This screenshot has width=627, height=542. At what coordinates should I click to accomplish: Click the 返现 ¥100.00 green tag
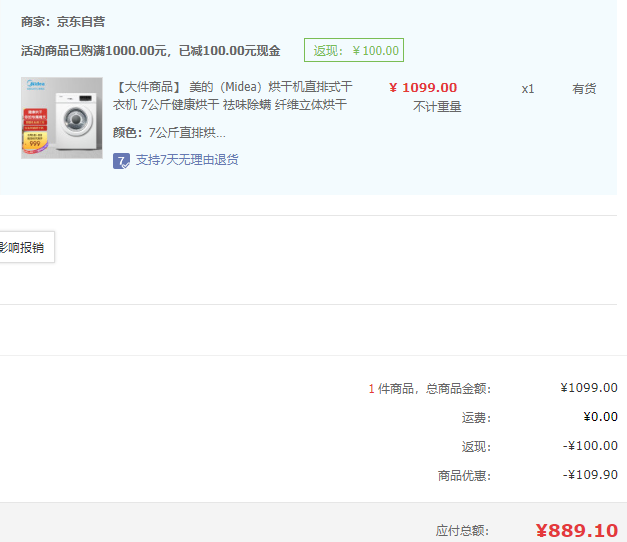354,50
